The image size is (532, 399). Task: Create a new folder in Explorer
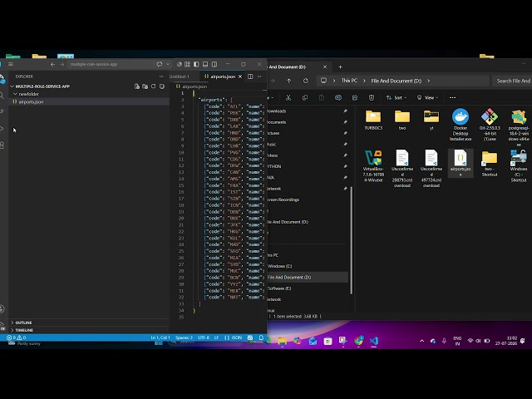tap(145, 86)
